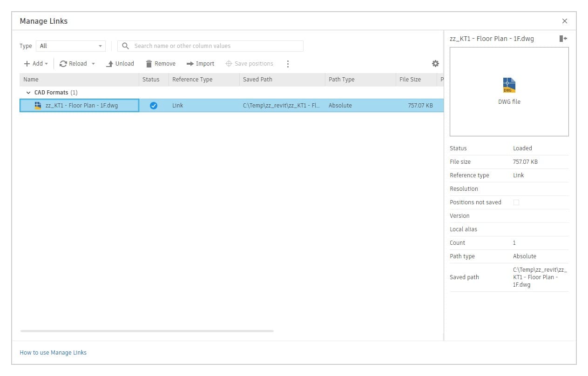Expand the Reload dropdown arrow
Image resolution: width=588 pixels, height=376 pixels.
pyautogui.click(x=93, y=64)
